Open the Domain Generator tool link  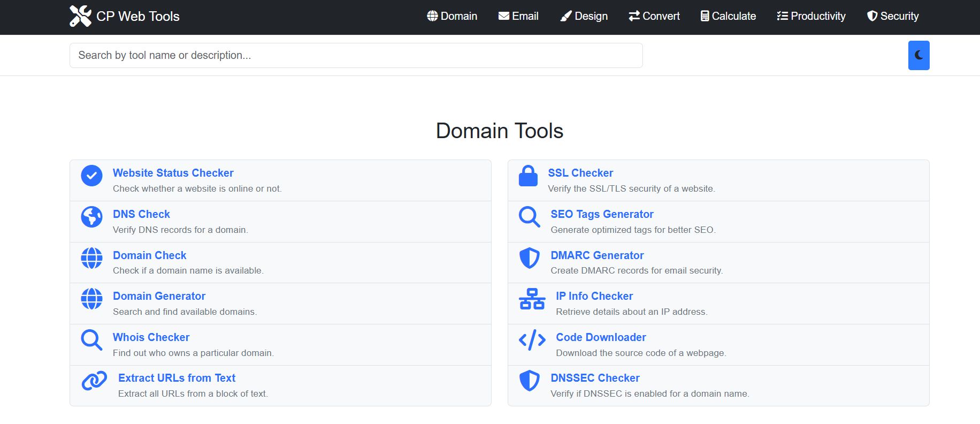159,296
